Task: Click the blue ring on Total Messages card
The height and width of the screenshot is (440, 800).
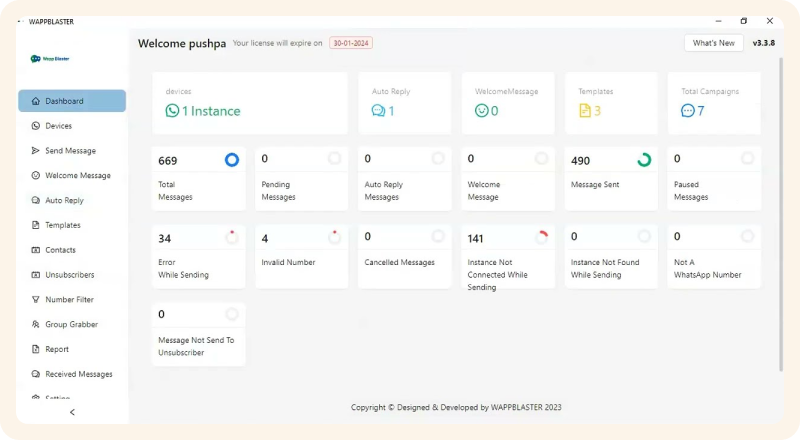Action: tap(232, 160)
